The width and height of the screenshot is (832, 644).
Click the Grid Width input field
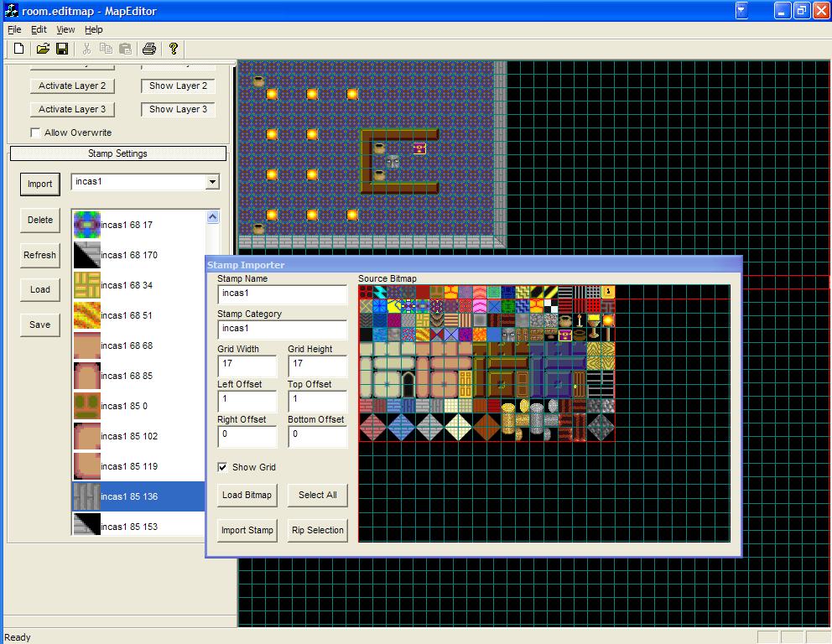[247, 366]
